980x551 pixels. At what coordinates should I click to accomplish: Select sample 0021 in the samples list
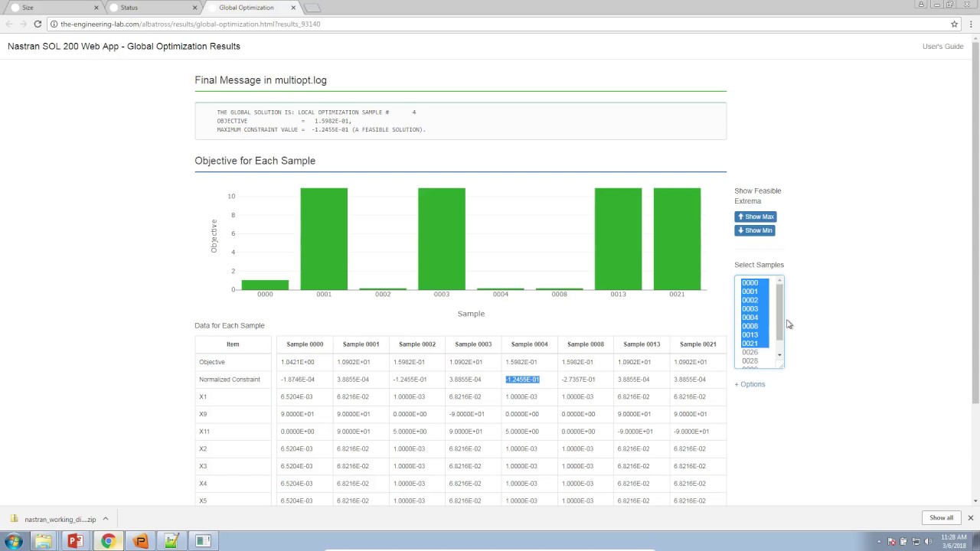click(755, 344)
